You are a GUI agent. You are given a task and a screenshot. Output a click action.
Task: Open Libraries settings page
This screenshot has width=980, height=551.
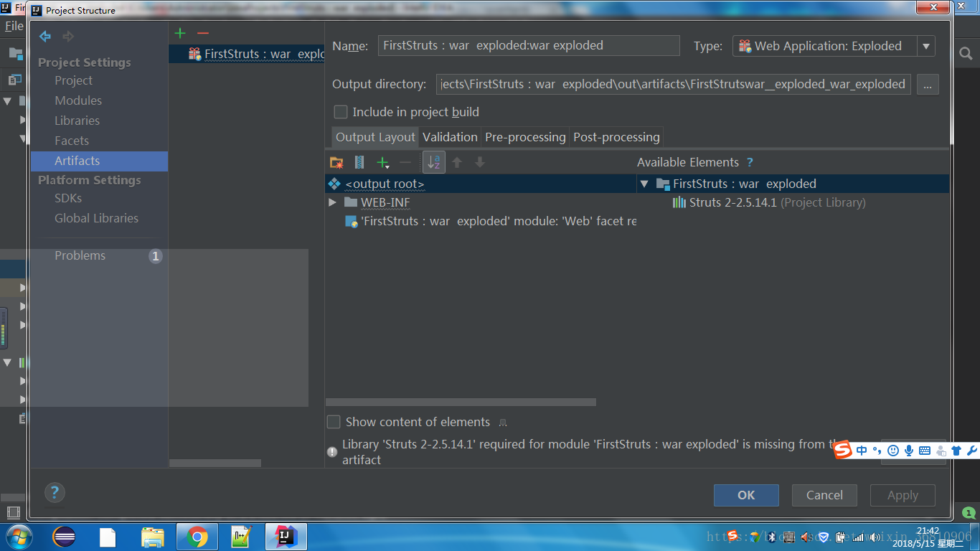click(x=77, y=121)
